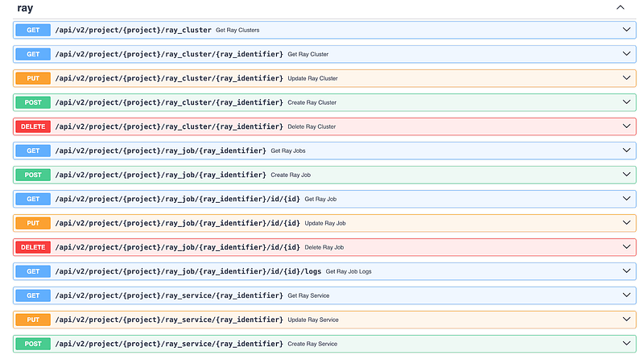Screen dimensions: 644x355
Task: Expand chevron for Get Ray Job Logs
Action: coord(627,271)
